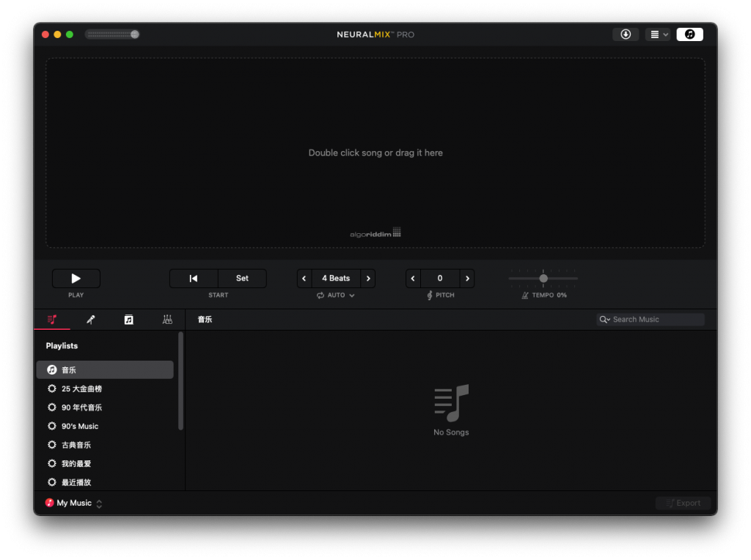Select the 25 大金曲榜 playlist
The width and height of the screenshot is (751, 560).
pos(105,388)
